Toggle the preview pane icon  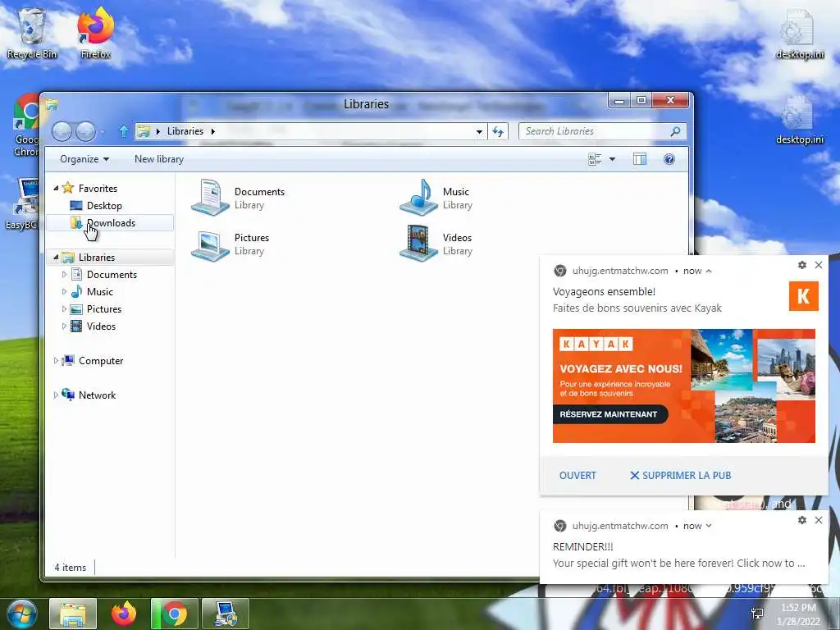pyautogui.click(x=640, y=159)
